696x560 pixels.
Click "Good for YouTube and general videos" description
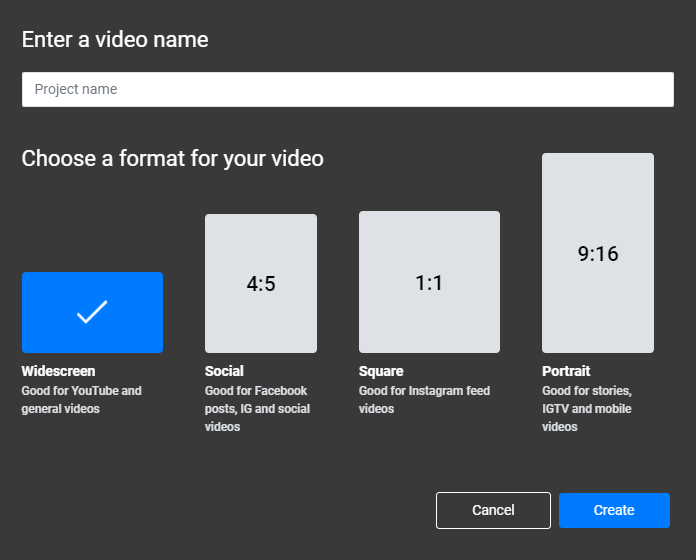pos(82,399)
